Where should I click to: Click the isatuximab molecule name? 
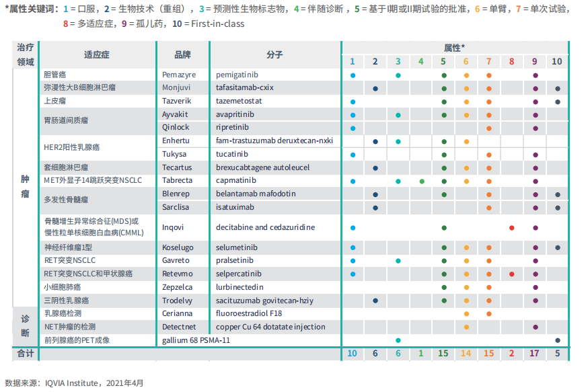[x=235, y=207]
